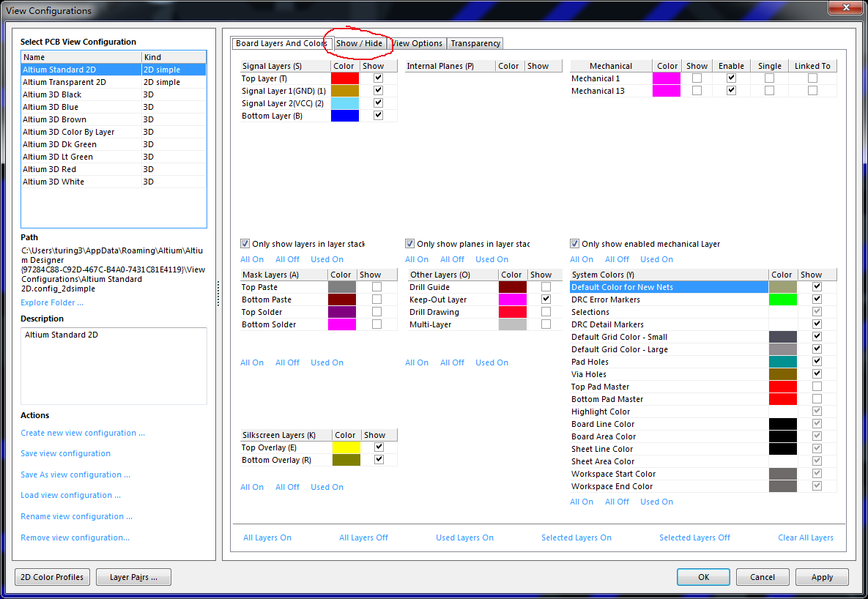Click Load view configuration link

pyautogui.click(x=70, y=495)
